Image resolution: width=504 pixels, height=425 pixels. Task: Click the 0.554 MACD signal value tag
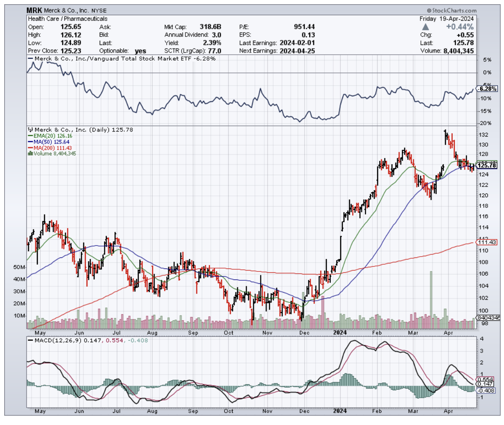pos(484,379)
